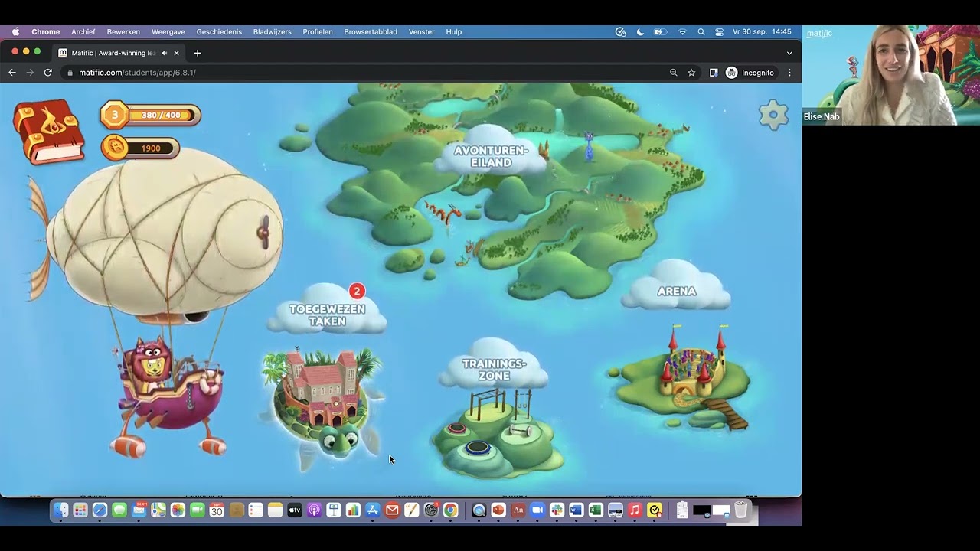Click the 380 / 400 experience bar
This screenshot has height=551, width=980.
tap(162, 116)
